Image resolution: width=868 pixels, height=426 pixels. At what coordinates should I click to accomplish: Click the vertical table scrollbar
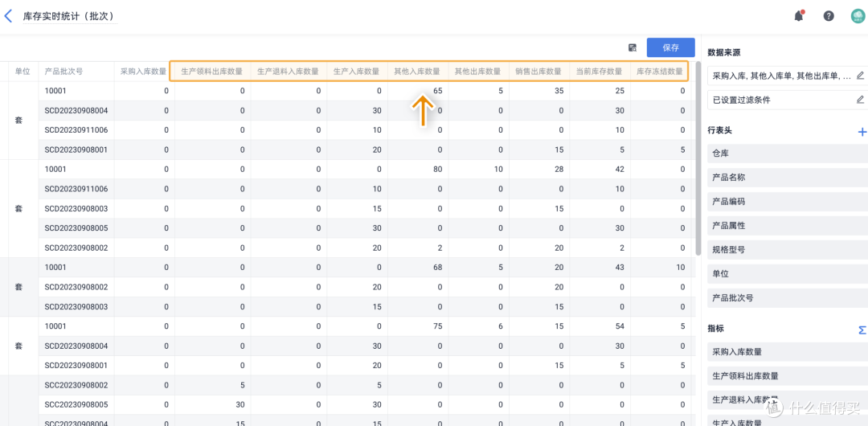coord(698,158)
